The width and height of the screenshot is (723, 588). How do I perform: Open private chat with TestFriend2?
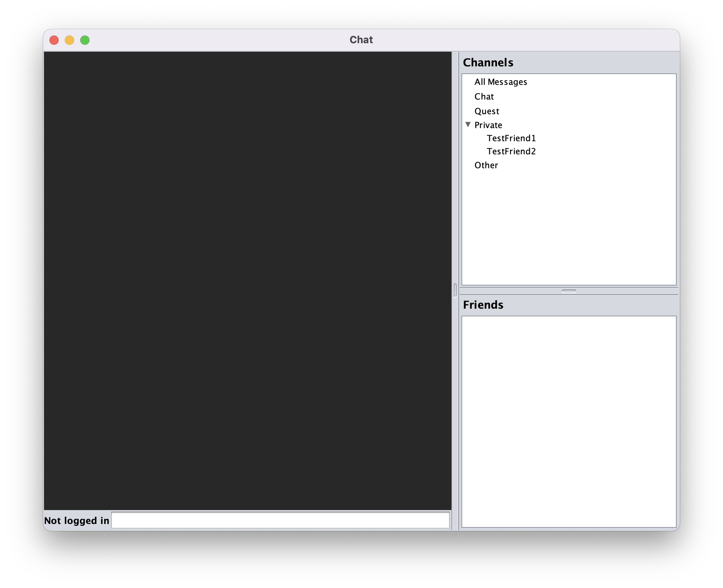coord(511,151)
